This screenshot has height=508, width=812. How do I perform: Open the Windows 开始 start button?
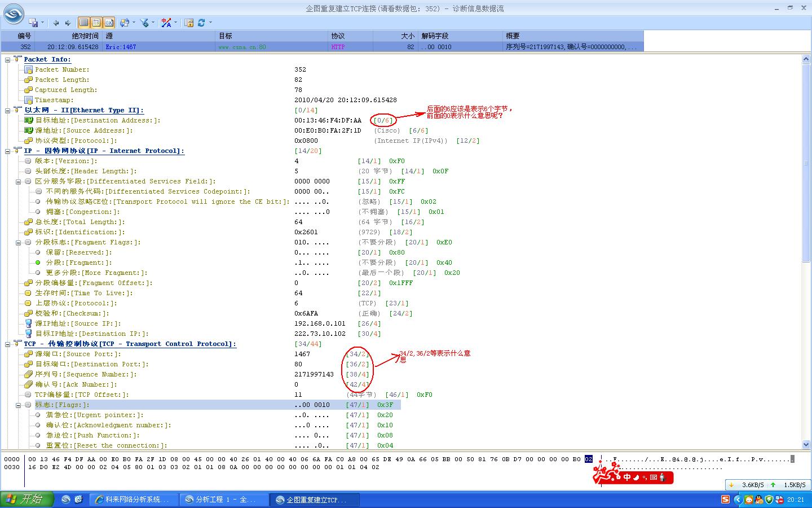click(x=27, y=500)
